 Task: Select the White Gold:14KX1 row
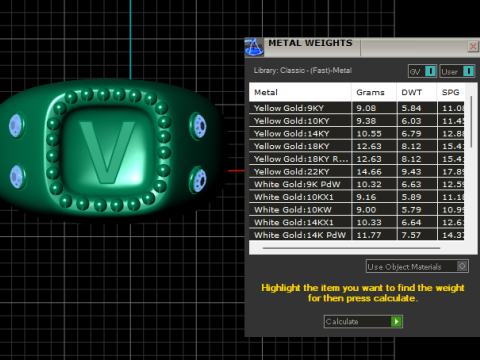(357, 222)
